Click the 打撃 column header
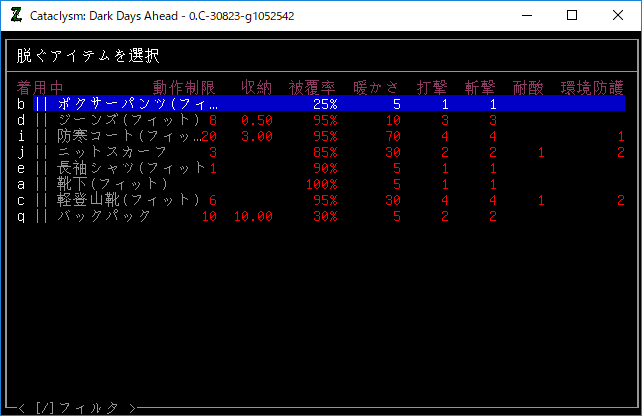642x416 pixels. tap(432, 88)
